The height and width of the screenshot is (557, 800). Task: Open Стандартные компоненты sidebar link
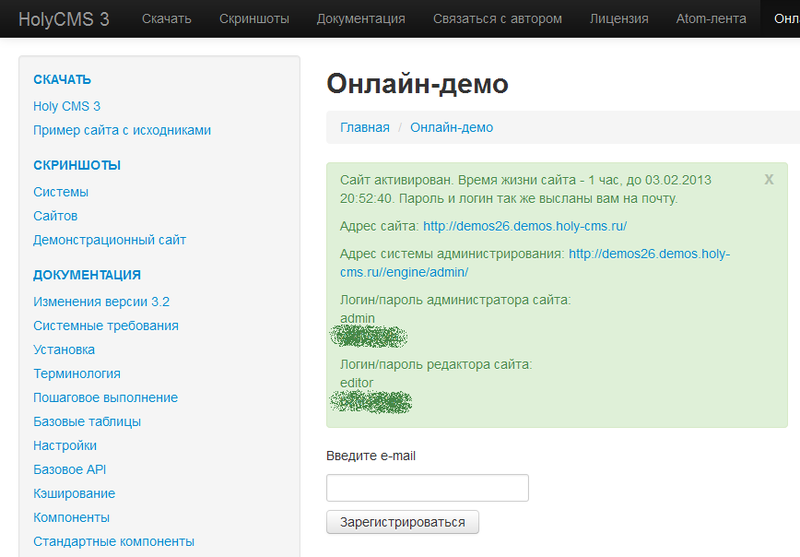tap(114, 541)
